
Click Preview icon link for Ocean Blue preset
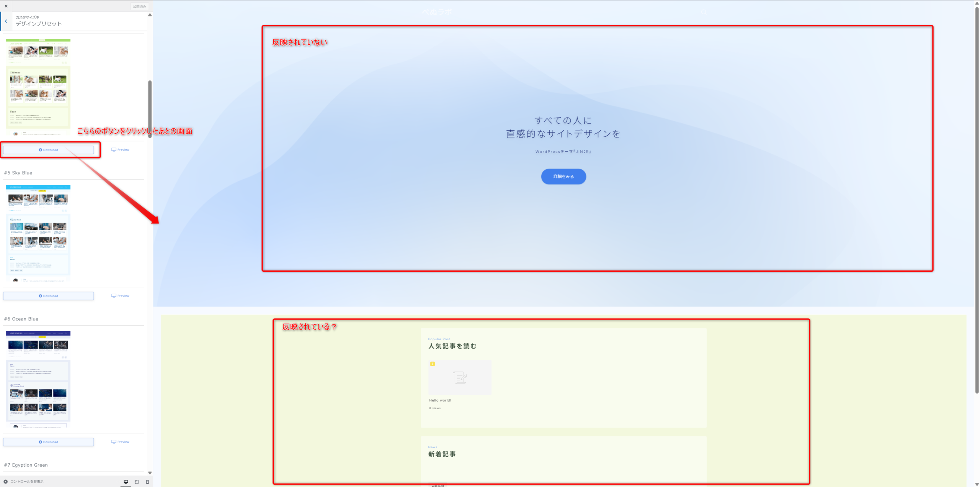(x=120, y=442)
